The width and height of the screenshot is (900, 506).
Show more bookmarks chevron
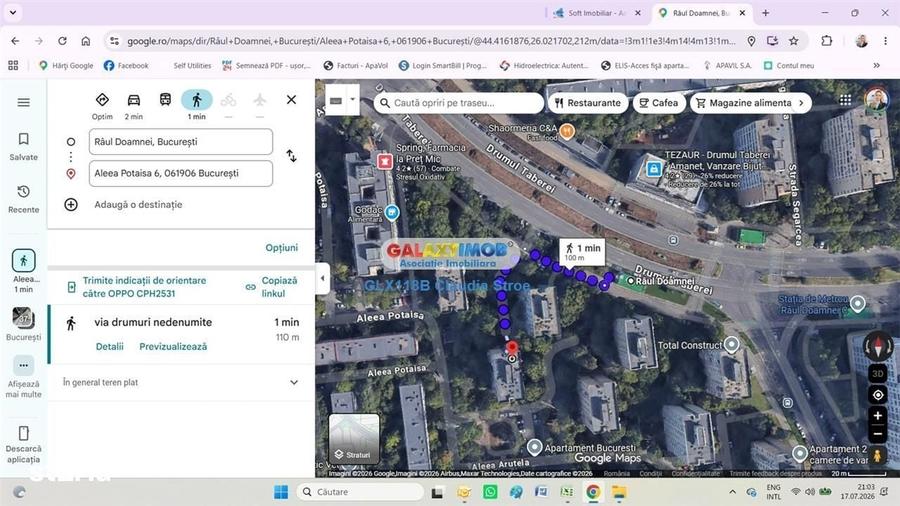pos(876,65)
